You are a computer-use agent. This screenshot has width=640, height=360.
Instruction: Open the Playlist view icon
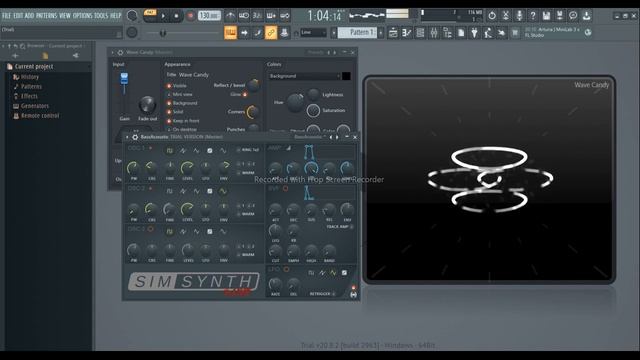coord(393,33)
